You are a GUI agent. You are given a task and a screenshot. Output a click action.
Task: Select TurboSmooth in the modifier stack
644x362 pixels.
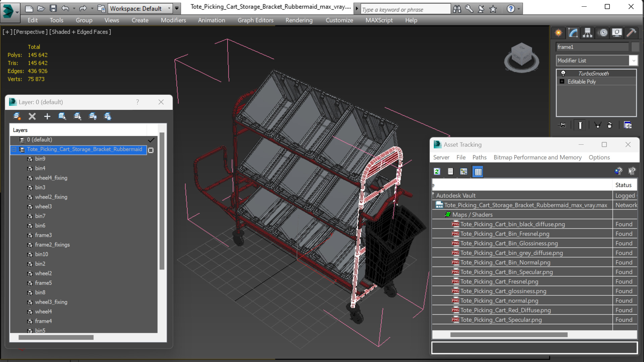[593, 73]
